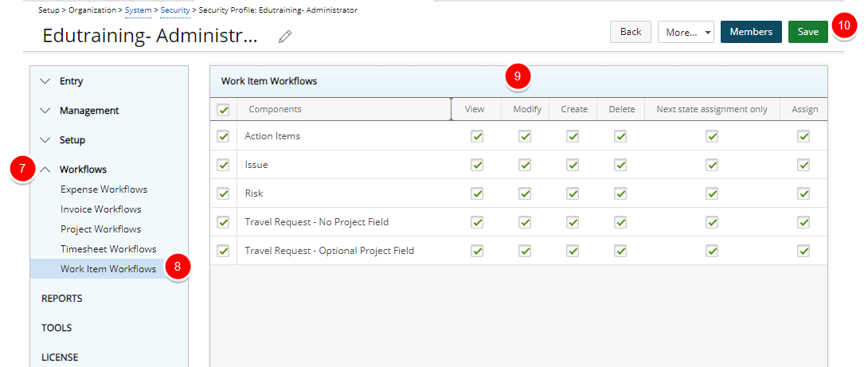The image size is (868, 367).
Task: Open Project Workflows in the sidebar
Action: 101,229
